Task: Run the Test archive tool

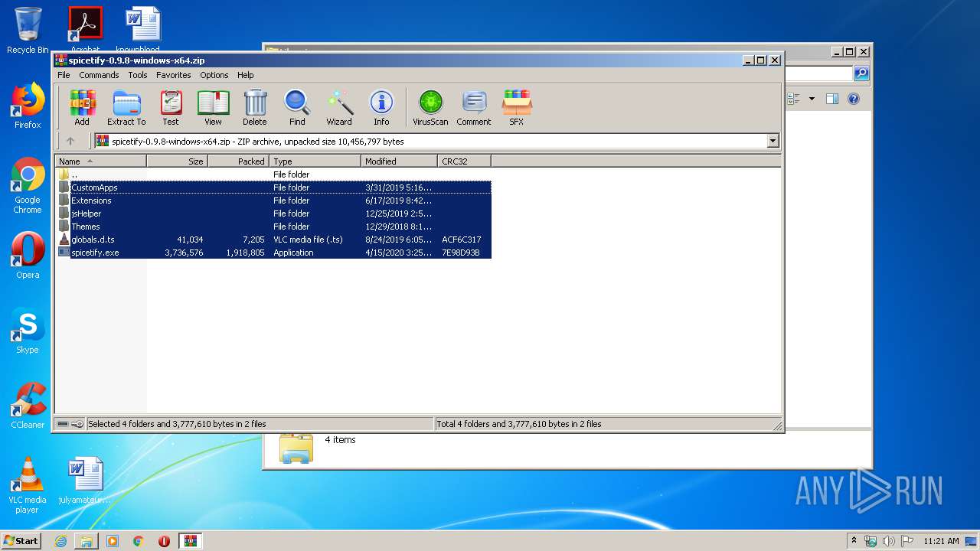Action: (x=171, y=108)
